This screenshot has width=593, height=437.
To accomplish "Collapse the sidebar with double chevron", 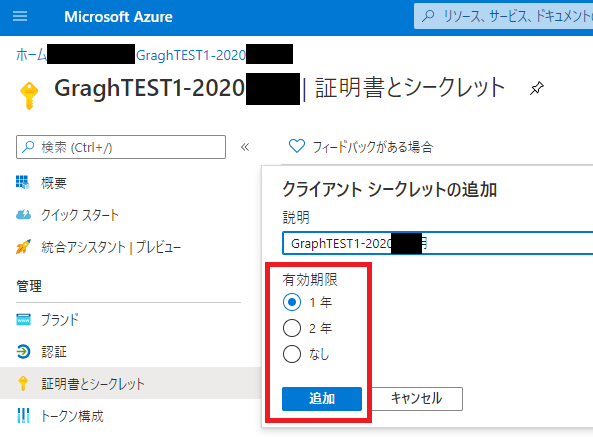I will (x=245, y=147).
